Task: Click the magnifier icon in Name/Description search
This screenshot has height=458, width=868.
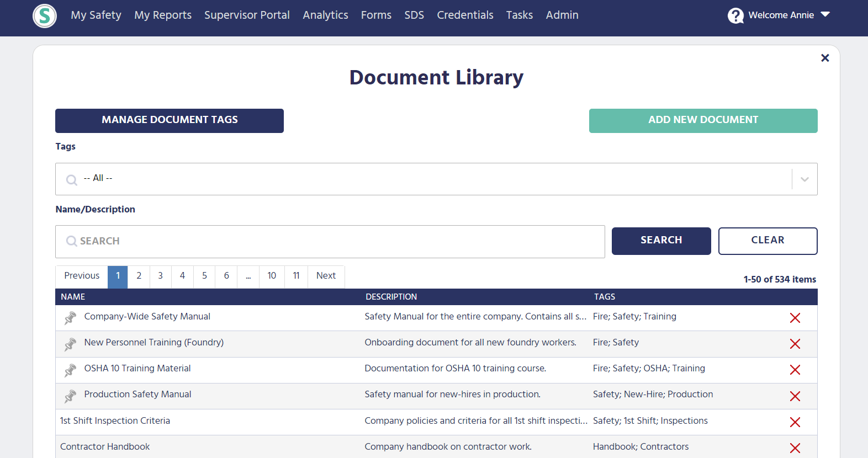Action: click(72, 241)
